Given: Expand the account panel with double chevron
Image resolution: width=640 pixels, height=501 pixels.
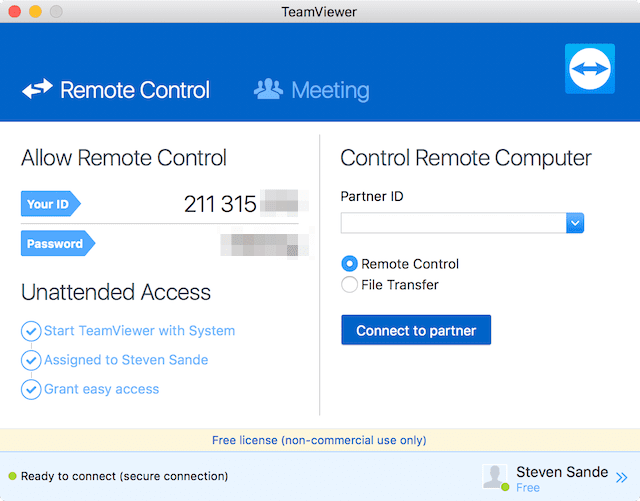Looking at the screenshot, I should (x=621, y=478).
